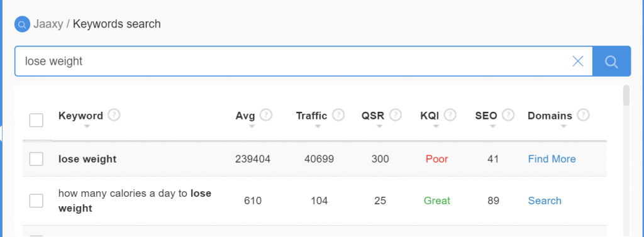The width and height of the screenshot is (644, 237).
Task: Check the 'lose weight' row checkbox
Action: click(x=36, y=159)
